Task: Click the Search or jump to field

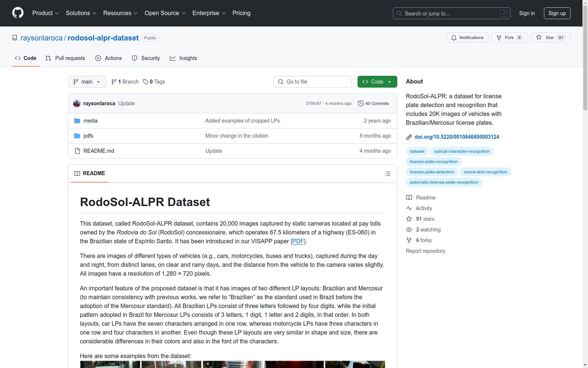Action: tap(452, 13)
